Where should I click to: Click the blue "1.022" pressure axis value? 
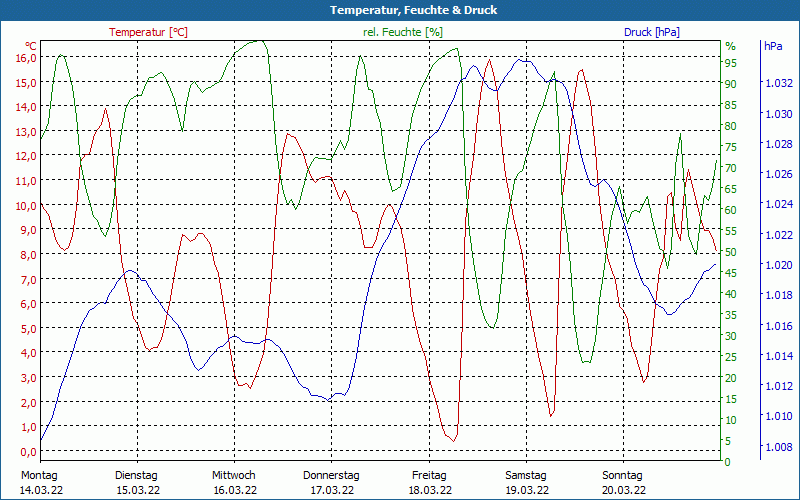tap(779, 235)
